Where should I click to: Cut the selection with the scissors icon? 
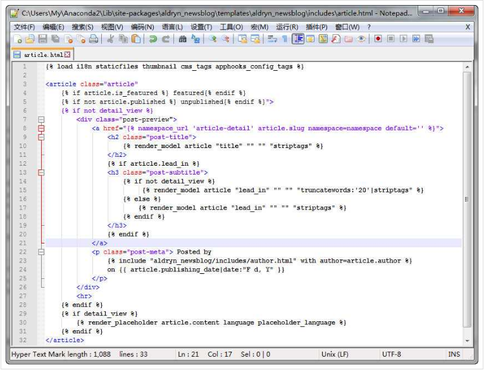(x=110, y=39)
